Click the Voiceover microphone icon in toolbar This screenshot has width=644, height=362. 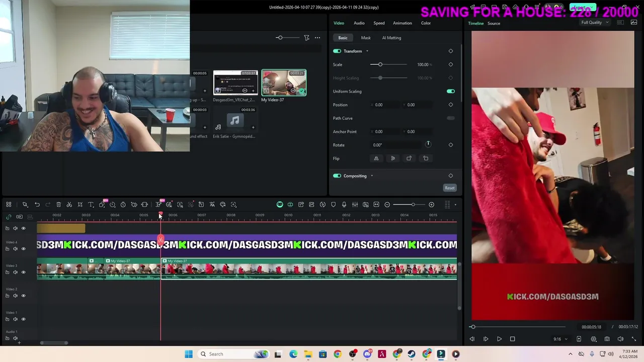point(344,205)
